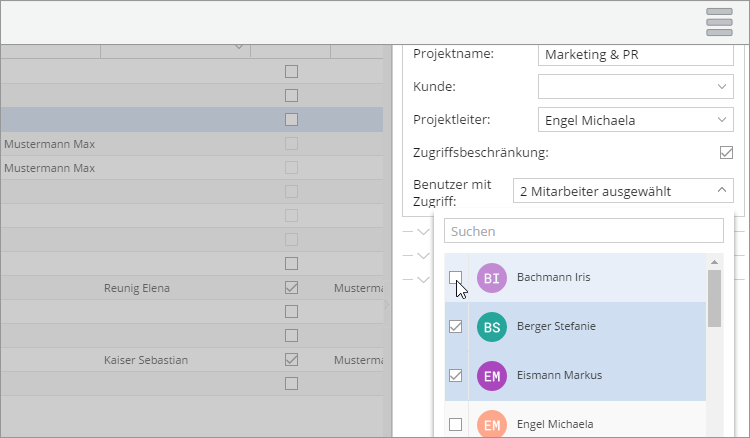The height and width of the screenshot is (438, 750).
Task: Click Engel Michaela orange avatar icon
Action: (492, 424)
